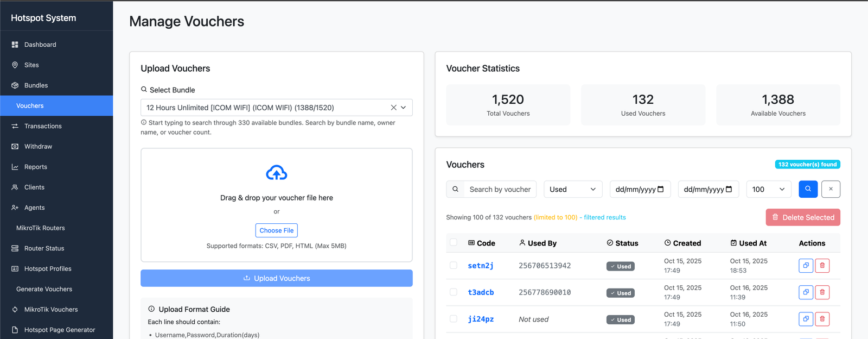The width and height of the screenshot is (868, 339).
Task: Open voucher code ji24pz
Action: click(481, 319)
